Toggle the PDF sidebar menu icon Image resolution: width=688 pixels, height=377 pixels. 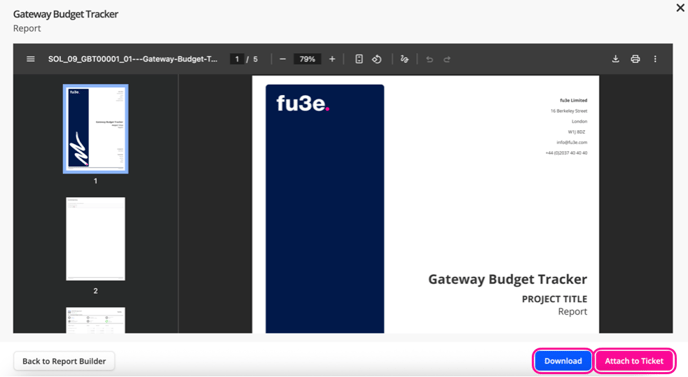30,59
